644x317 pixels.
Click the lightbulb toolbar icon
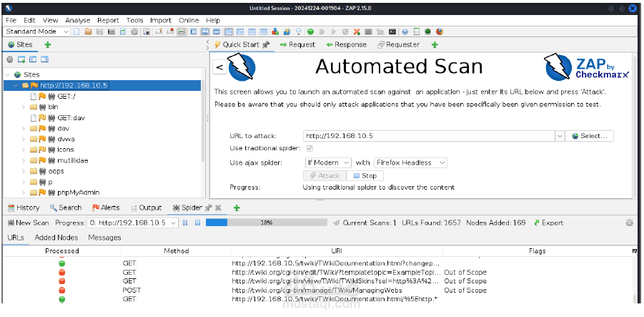pyautogui.click(x=299, y=31)
